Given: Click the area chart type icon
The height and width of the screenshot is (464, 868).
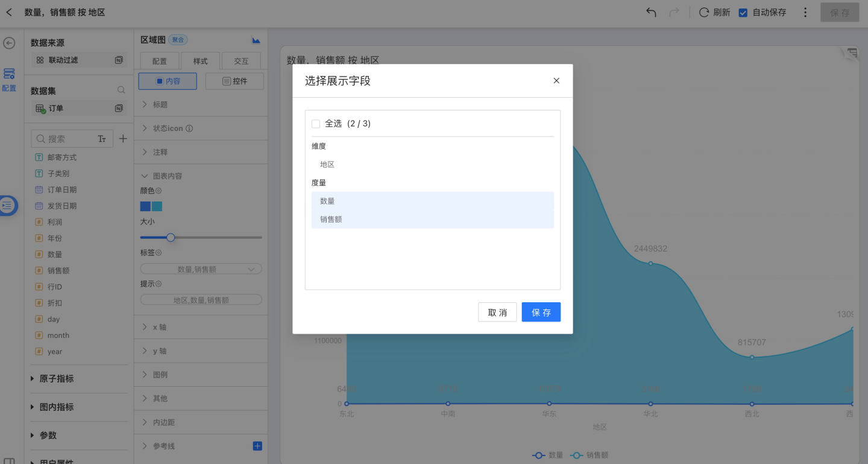Looking at the screenshot, I should 256,40.
